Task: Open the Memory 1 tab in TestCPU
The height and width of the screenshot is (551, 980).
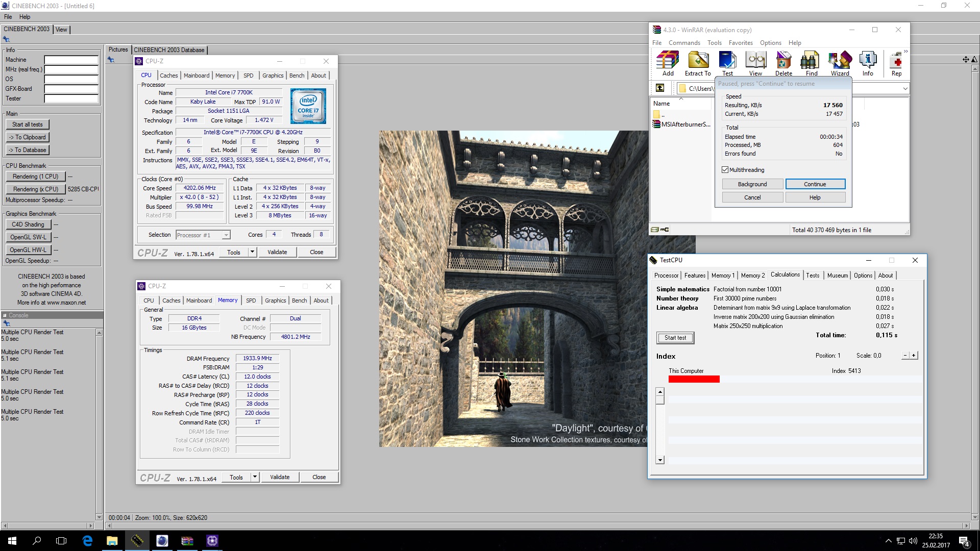Action: tap(723, 275)
